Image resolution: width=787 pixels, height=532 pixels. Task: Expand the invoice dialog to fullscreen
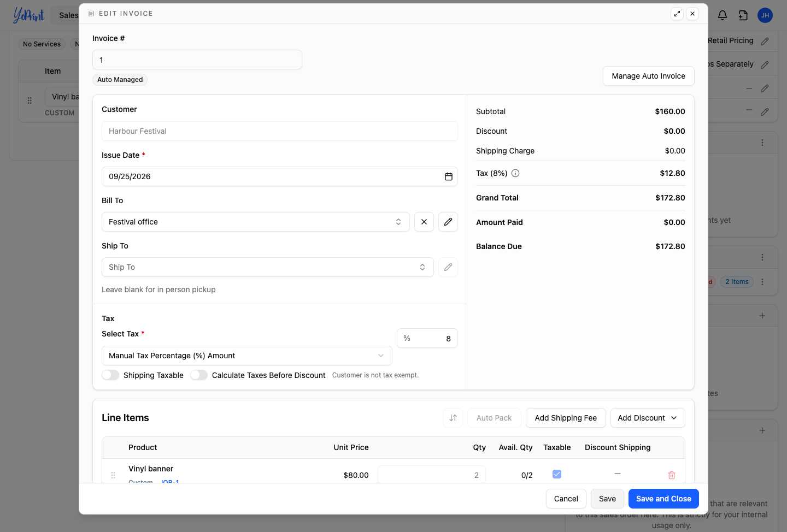point(677,14)
